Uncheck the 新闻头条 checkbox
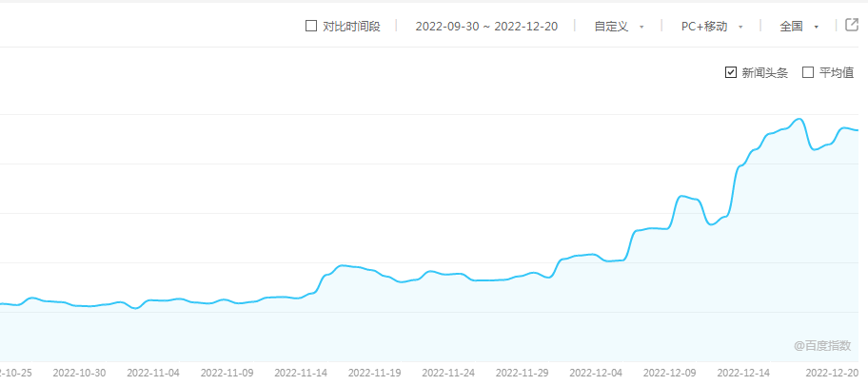 731,72
